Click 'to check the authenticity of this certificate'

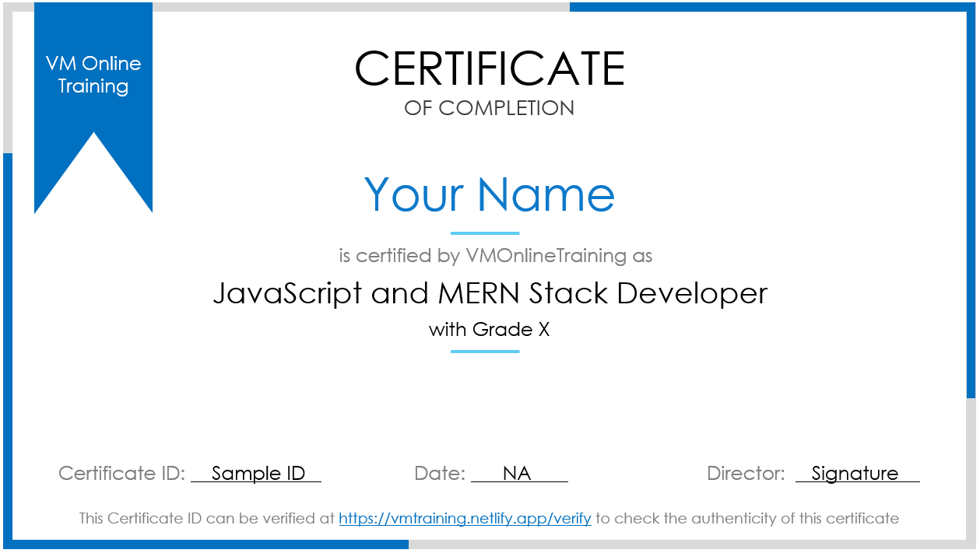coord(747,518)
